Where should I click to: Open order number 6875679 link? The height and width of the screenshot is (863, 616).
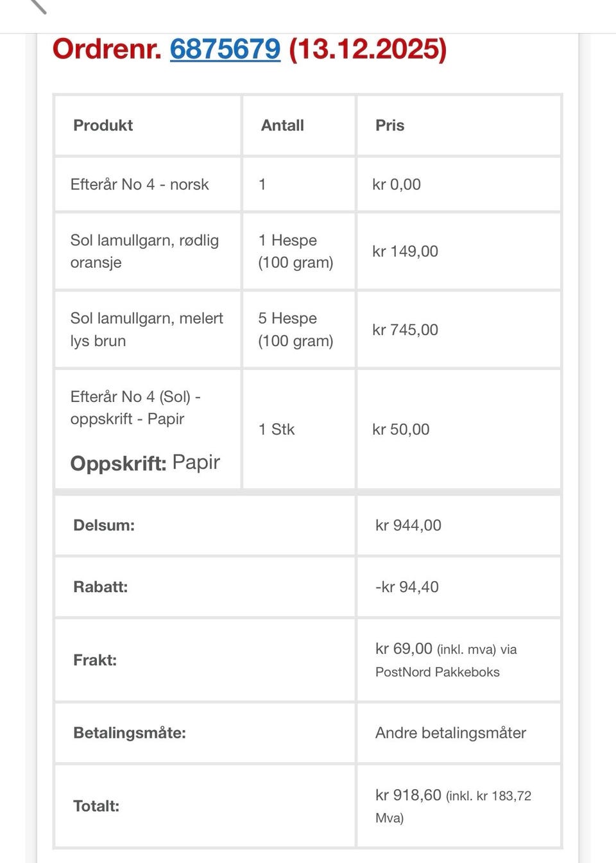(x=225, y=49)
